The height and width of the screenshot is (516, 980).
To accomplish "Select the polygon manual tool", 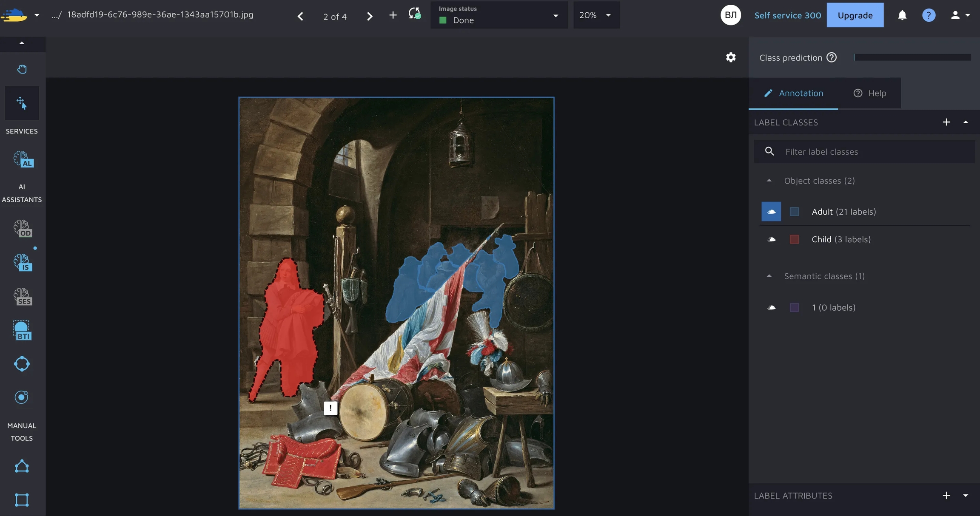I will (22, 466).
